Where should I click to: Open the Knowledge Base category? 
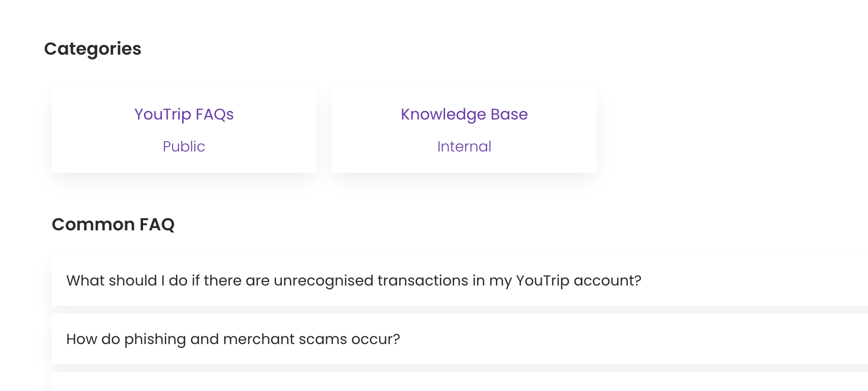464,114
